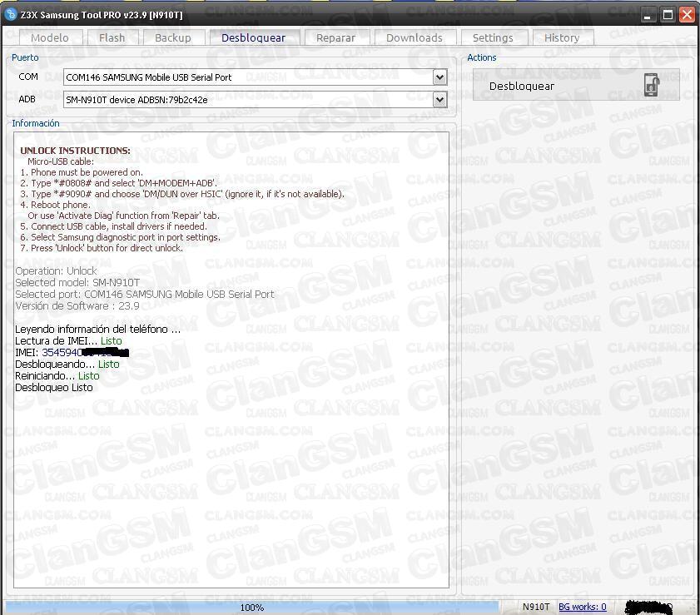
Task: Click the Z3X app title bar icon
Action: pyautogui.click(x=10, y=15)
